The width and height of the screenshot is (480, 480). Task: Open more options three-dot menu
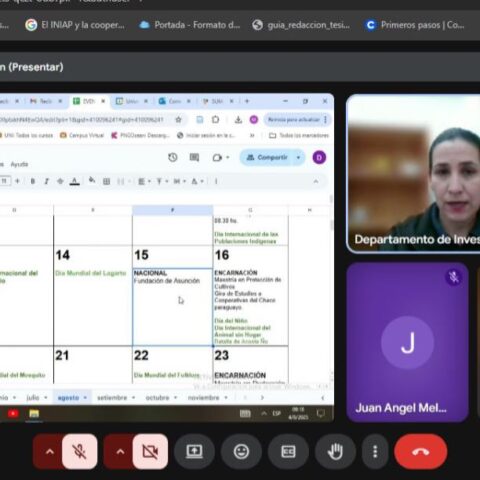point(375,452)
